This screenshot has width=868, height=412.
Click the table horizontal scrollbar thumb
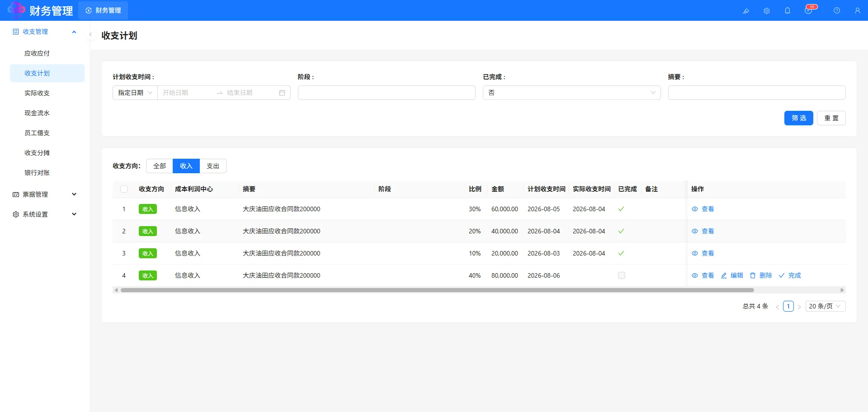click(437, 290)
